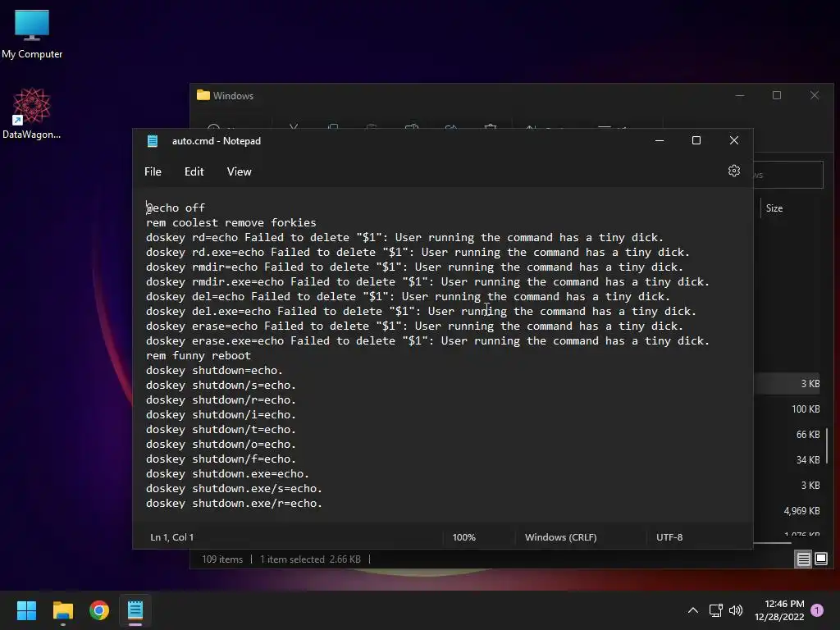Launch Google Chrome from the taskbar
Screen dimensions: 840x630
(99, 610)
